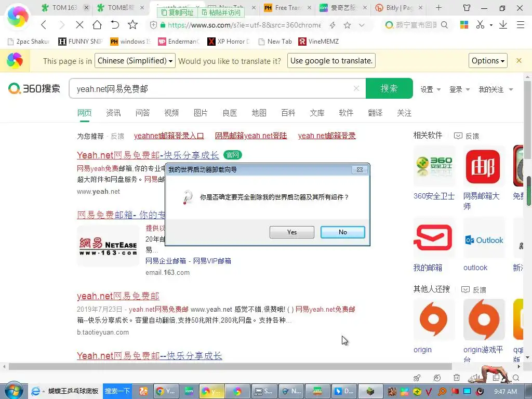Viewport: 532px width, 399px height.
Task: Open the 设置 settings dropdown
Action: [x=430, y=89]
